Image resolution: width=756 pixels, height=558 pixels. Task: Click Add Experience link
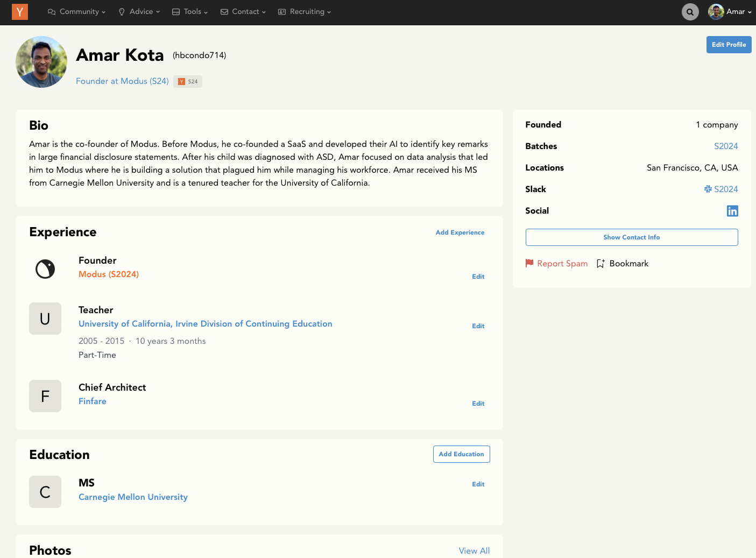click(460, 232)
